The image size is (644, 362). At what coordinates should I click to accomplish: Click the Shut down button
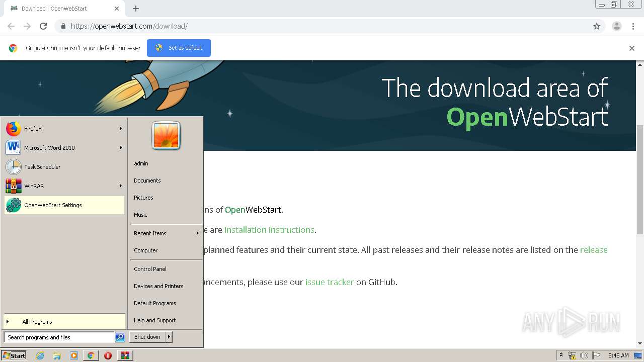point(147,337)
